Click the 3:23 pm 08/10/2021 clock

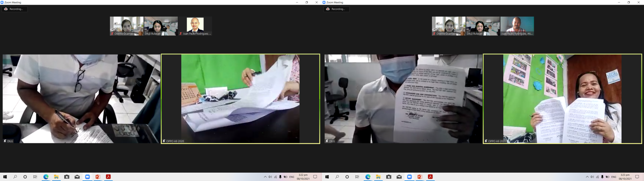coord(625,177)
